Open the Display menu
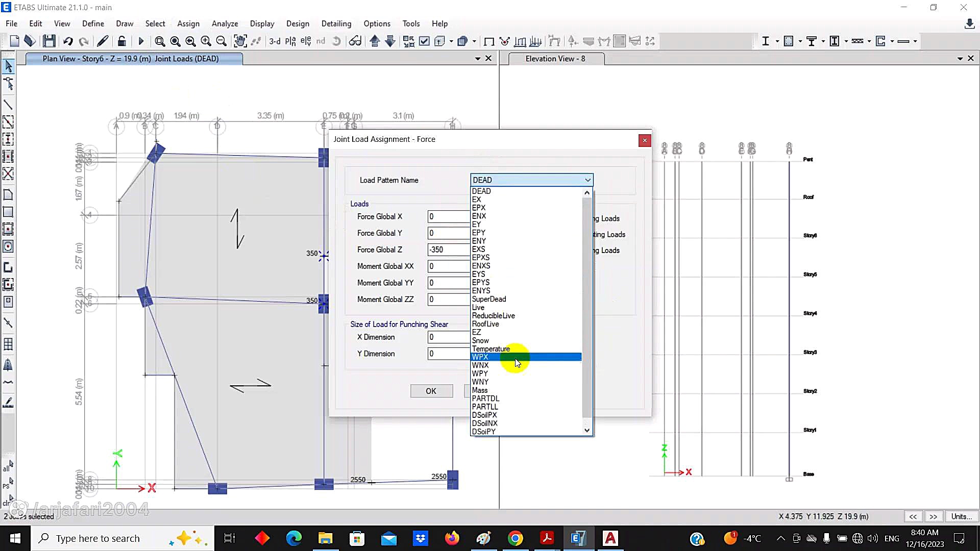This screenshot has width=980, height=551. (262, 23)
